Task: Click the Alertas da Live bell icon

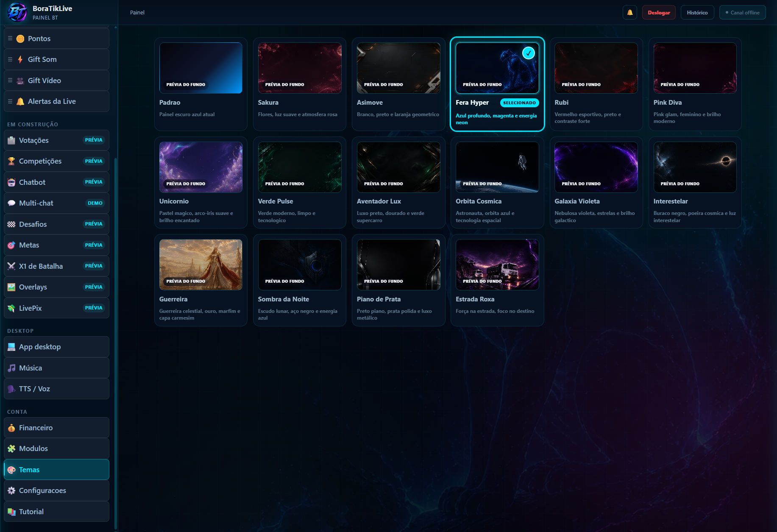Action: pyautogui.click(x=20, y=101)
